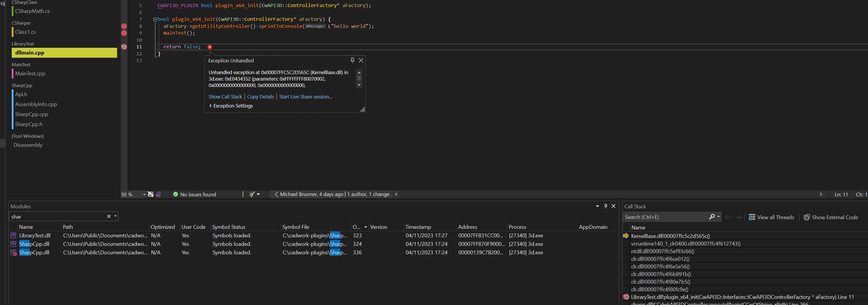Switch to the MainTest.cpp tab
868x305 pixels.
click(x=30, y=74)
